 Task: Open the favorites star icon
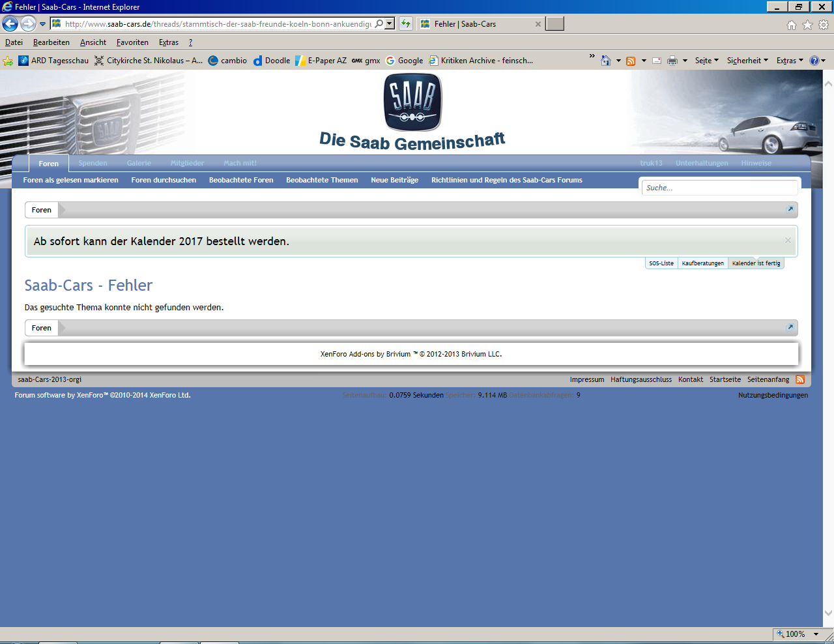pyautogui.click(x=807, y=25)
